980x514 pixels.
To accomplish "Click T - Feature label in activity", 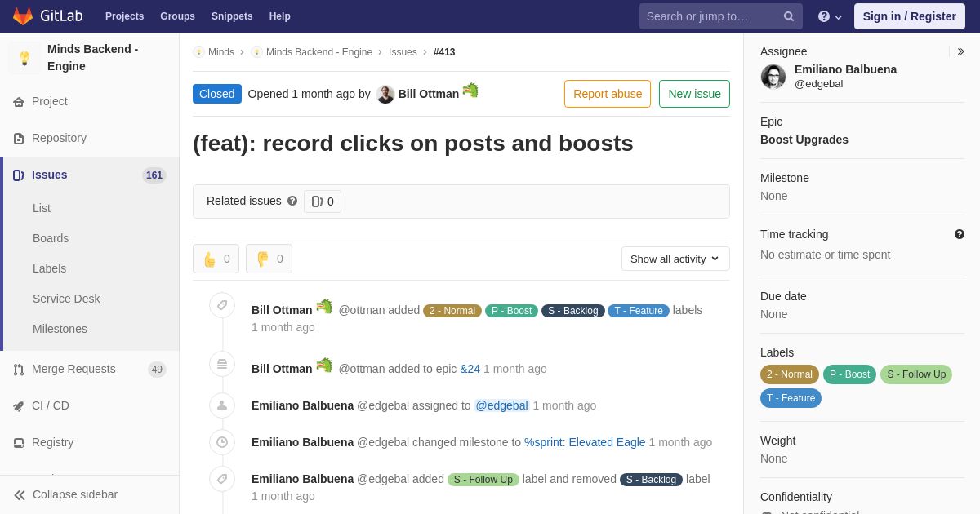I will (639, 311).
